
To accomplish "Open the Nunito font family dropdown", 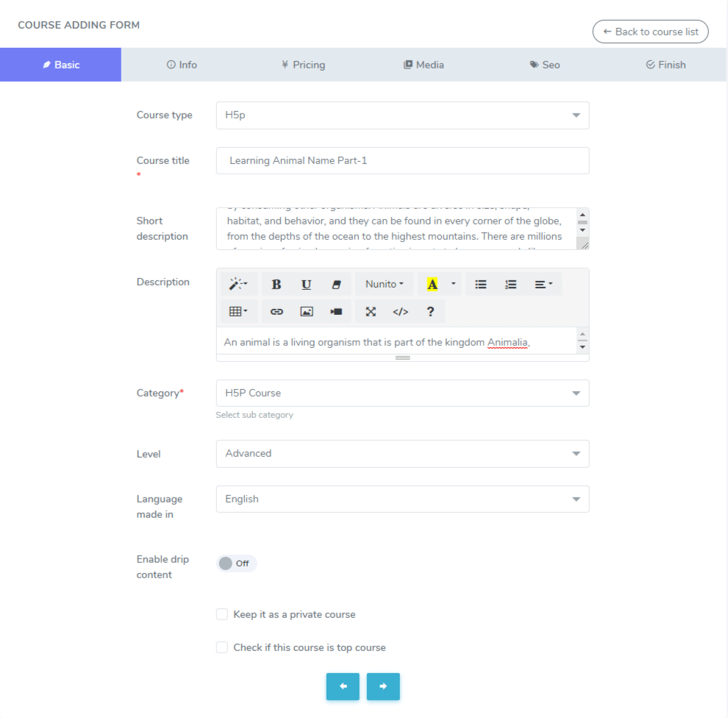I will tap(385, 285).
